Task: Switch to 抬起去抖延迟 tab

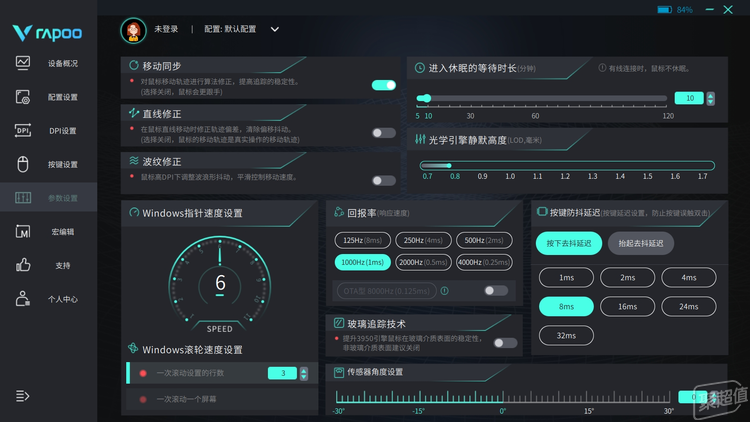Action: coord(641,243)
